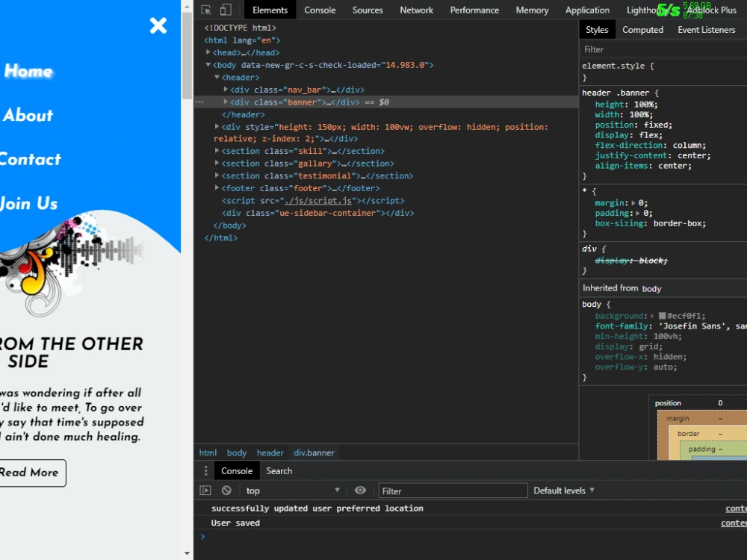Collapse the body element node
The image size is (747, 560).
[208, 64]
